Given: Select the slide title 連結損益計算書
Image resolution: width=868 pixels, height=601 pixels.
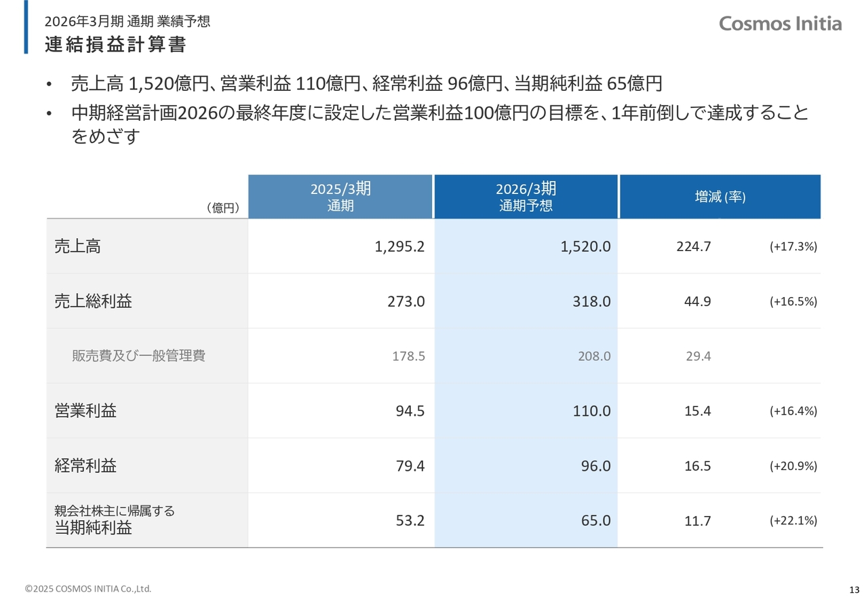Looking at the screenshot, I should [x=116, y=45].
